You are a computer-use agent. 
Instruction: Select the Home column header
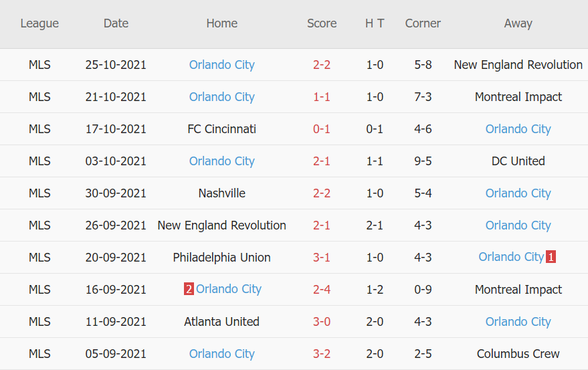click(221, 23)
